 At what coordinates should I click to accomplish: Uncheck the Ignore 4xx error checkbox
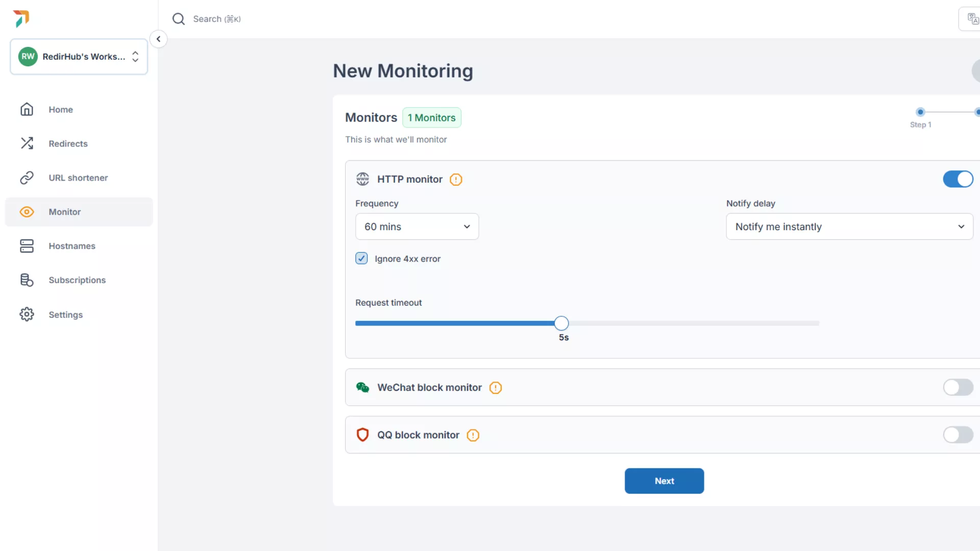pyautogui.click(x=361, y=259)
